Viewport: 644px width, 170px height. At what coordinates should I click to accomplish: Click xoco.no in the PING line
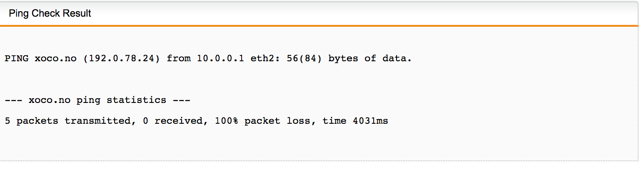[56, 58]
